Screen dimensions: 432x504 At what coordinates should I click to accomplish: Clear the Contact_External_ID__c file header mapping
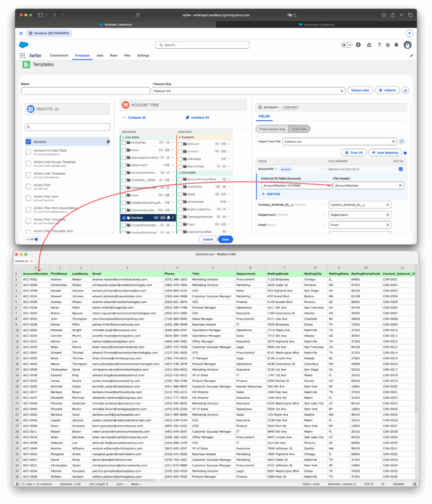tap(388, 205)
